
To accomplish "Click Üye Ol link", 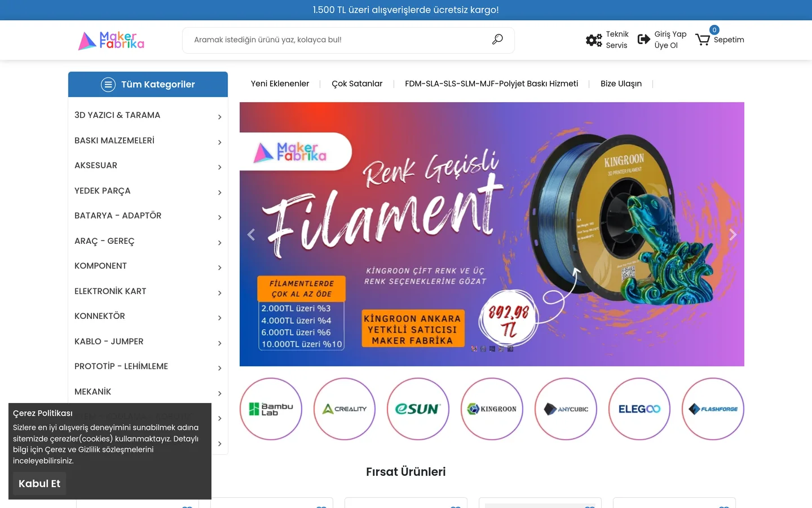I will coord(666,45).
